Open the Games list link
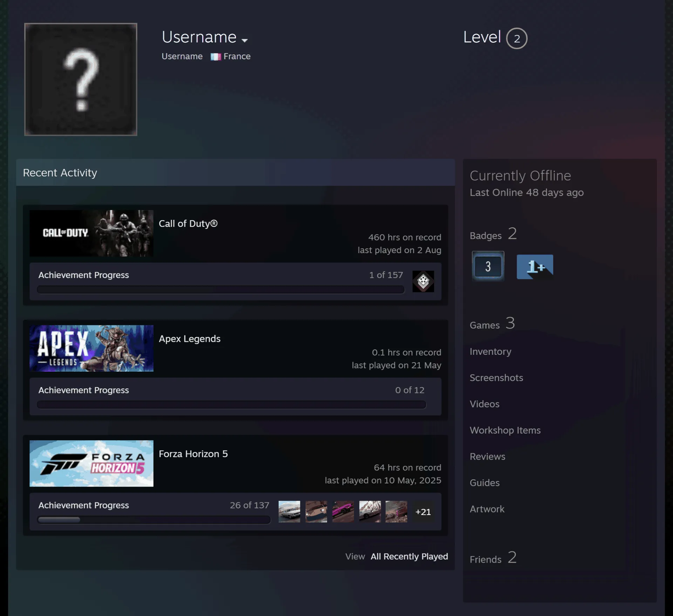Viewport: 673px width, 616px height. click(492, 324)
